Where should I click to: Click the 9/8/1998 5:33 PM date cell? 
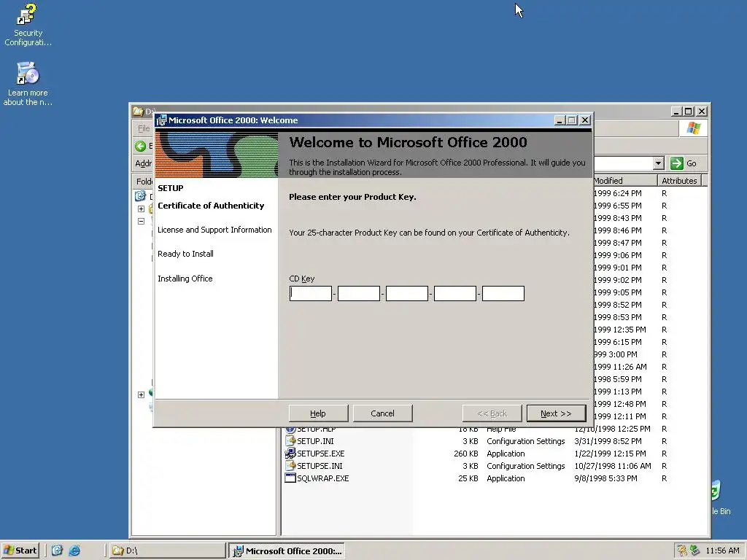tap(605, 478)
